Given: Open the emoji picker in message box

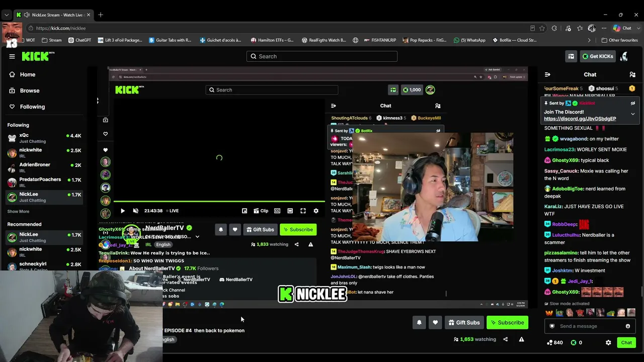Looking at the screenshot, I should tap(627, 326).
